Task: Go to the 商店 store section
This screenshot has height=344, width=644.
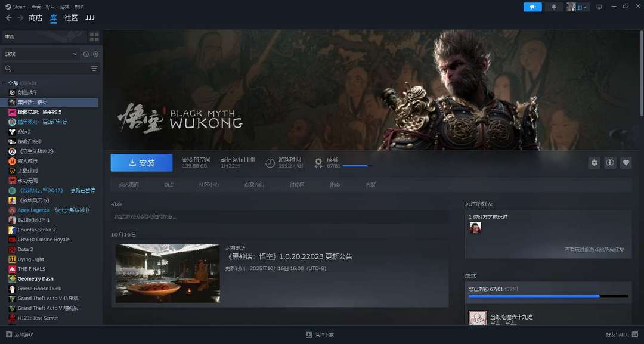Action: point(36,18)
